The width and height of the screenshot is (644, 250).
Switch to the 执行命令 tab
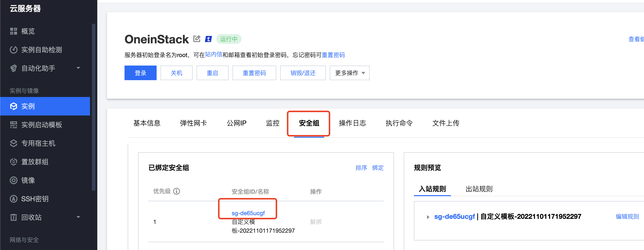[399, 123]
